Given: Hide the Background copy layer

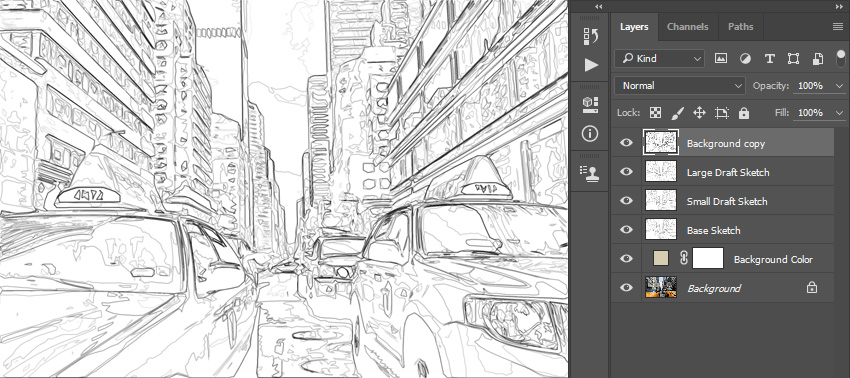Looking at the screenshot, I should point(627,143).
